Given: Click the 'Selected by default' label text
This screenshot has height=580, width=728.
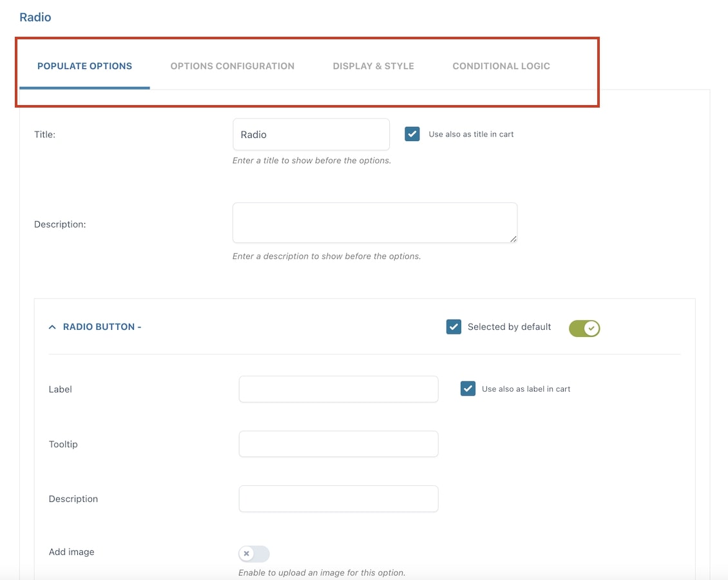Looking at the screenshot, I should click(510, 327).
